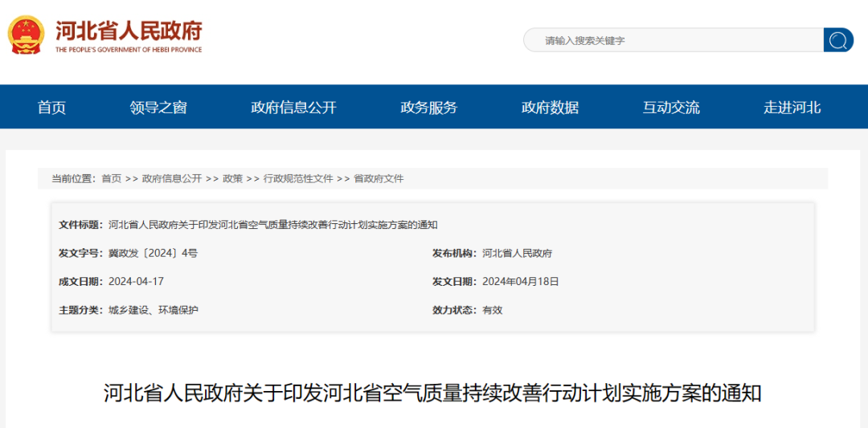Click the large article heading about 空气质量
This screenshot has width=868, height=428.
432,393
